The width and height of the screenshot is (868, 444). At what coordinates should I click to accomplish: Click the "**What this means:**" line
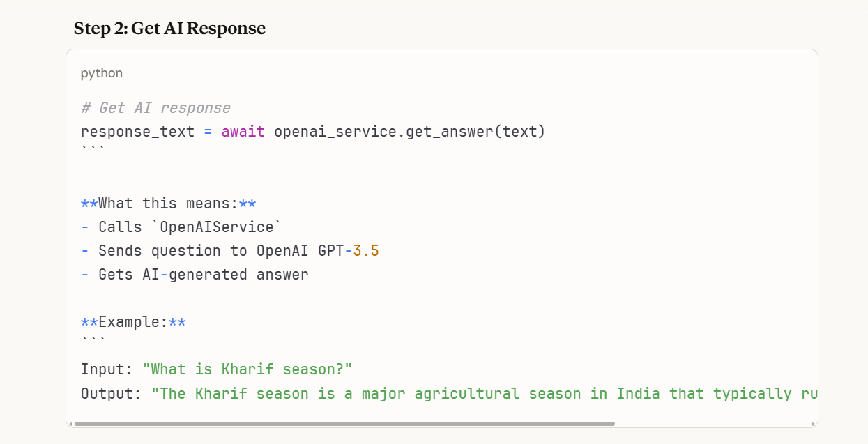point(169,204)
